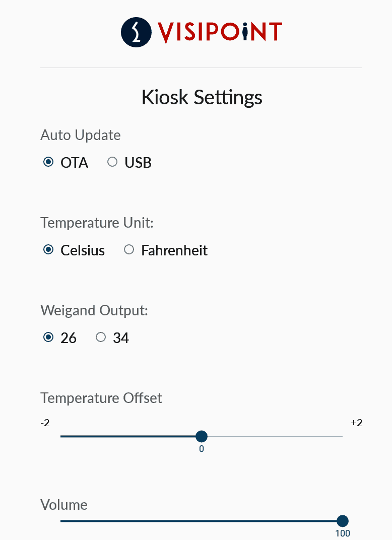Viewport: 392px width, 540px height.
Task: Choose USB as the Auto Update method
Action: pos(113,162)
